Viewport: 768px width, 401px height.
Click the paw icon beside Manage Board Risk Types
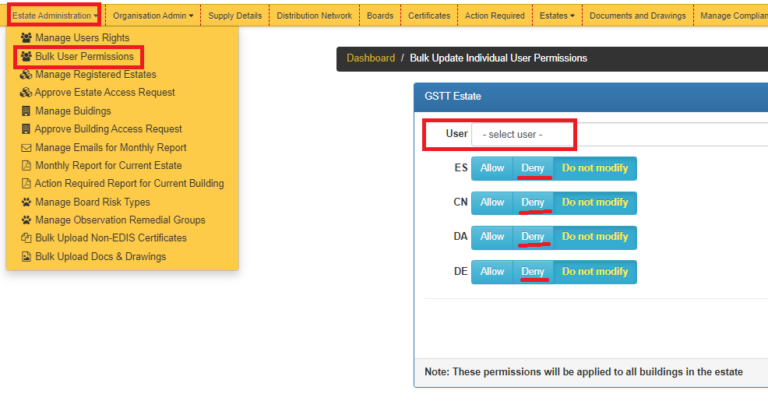click(x=26, y=202)
